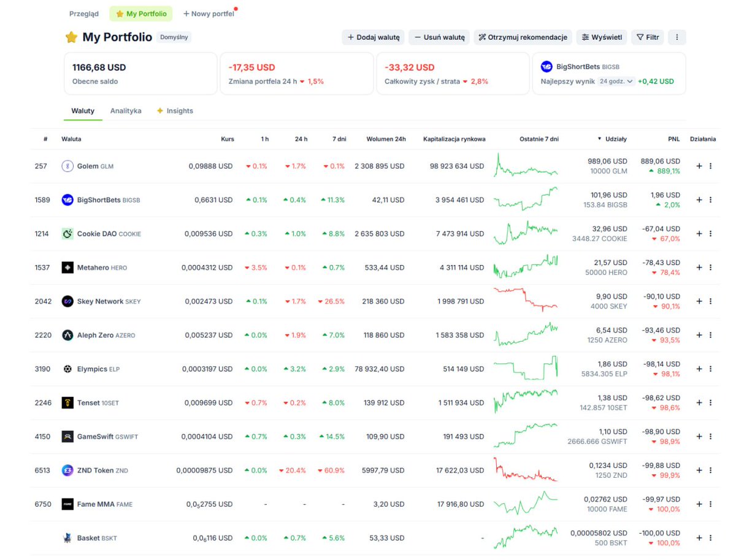Open the 24 godz. period dropdown
This screenshot has height=560, width=736.
(616, 81)
